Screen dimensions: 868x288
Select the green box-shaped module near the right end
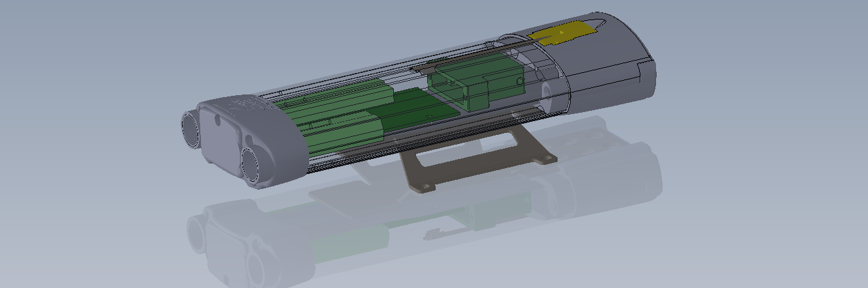pyautogui.click(x=473, y=85)
